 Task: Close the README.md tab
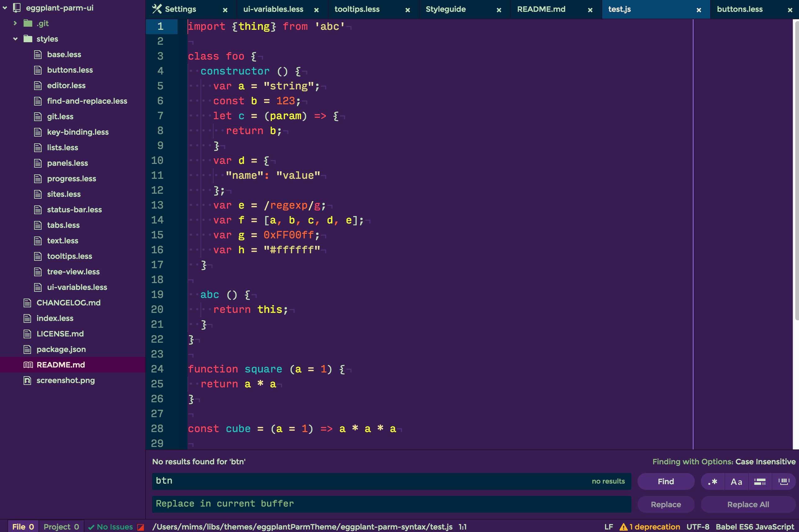click(x=590, y=10)
